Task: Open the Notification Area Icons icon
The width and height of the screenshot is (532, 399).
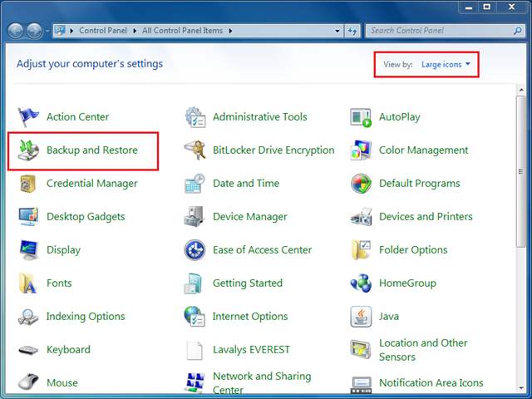Action: point(362,385)
